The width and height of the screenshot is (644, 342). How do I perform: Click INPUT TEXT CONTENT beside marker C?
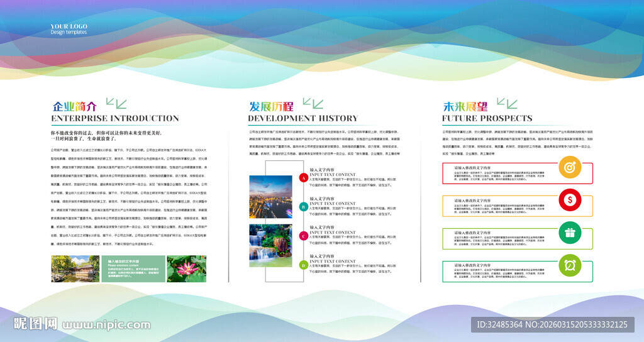tap(333, 232)
